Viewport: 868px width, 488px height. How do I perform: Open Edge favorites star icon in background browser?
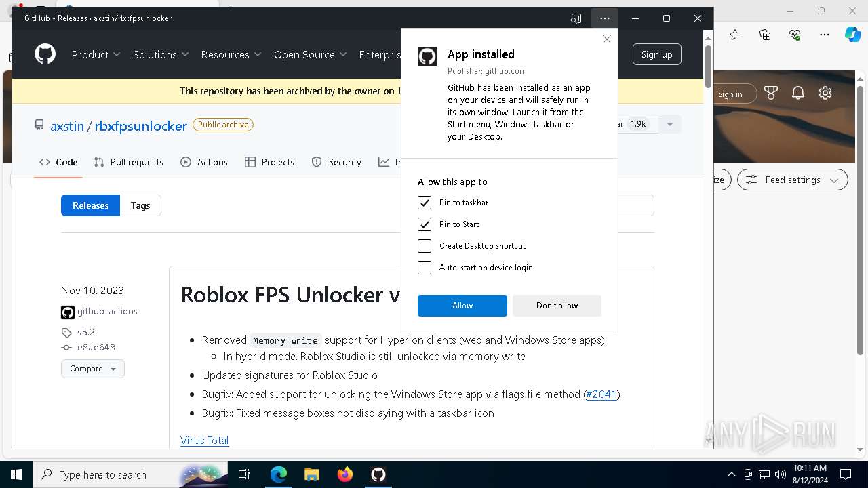click(735, 35)
